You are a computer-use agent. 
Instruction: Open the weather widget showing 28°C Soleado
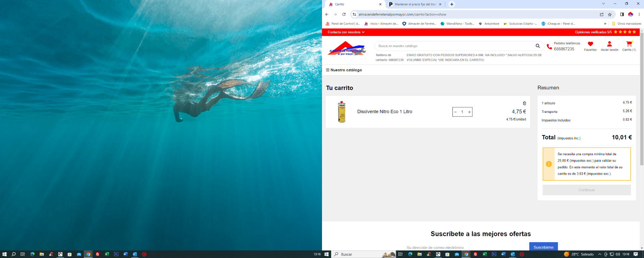click(x=579, y=254)
